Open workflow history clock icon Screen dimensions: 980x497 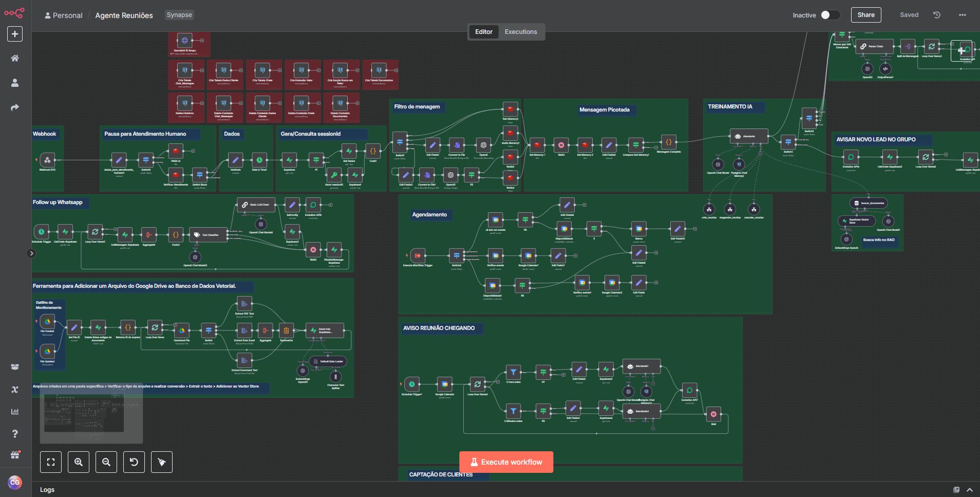[x=937, y=15]
